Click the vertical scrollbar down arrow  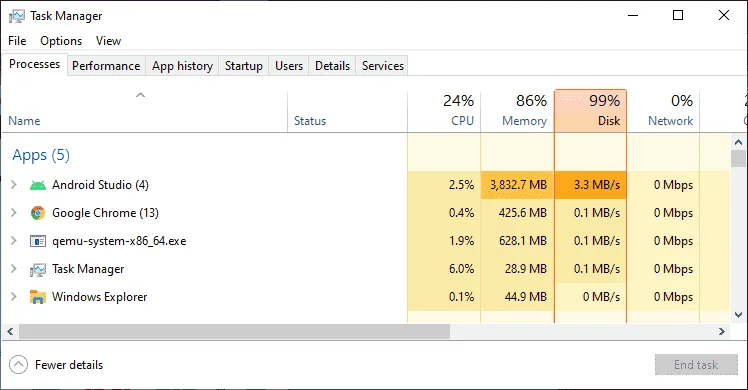738,315
